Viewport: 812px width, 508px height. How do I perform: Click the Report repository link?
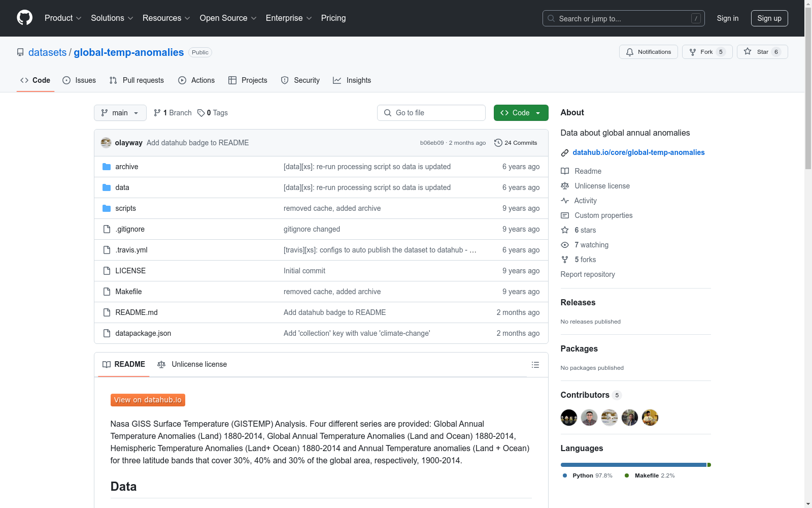[x=588, y=274]
